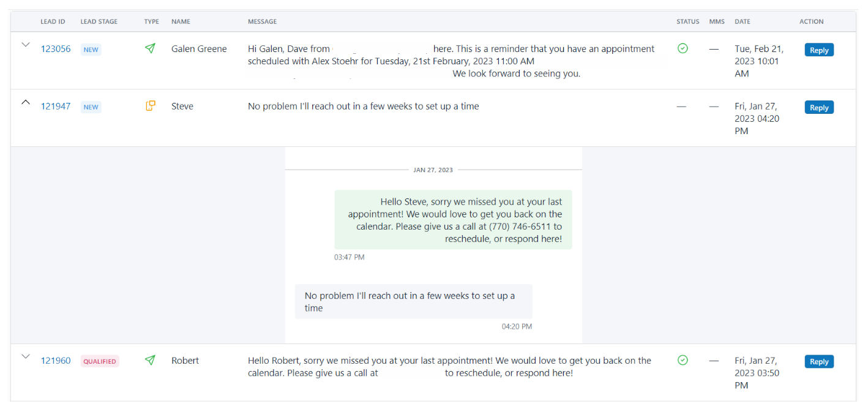Open lead ID 121960 link

tap(56, 361)
